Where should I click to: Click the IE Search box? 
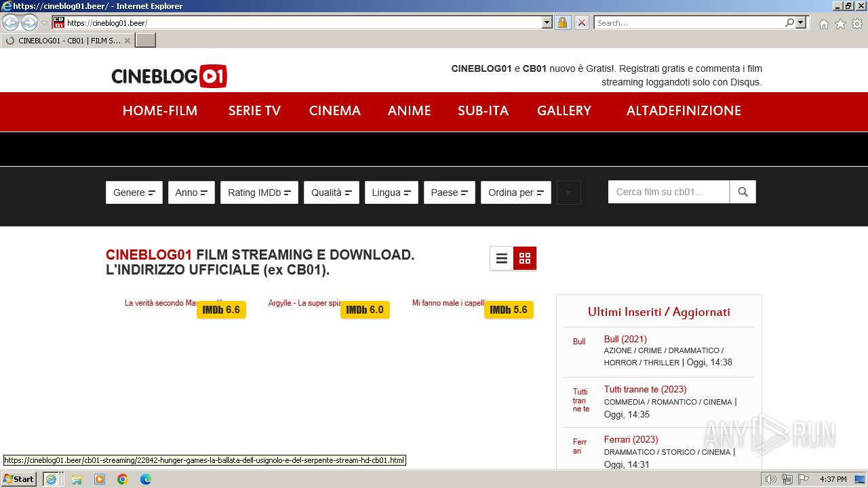pyautogui.click(x=688, y=22)
